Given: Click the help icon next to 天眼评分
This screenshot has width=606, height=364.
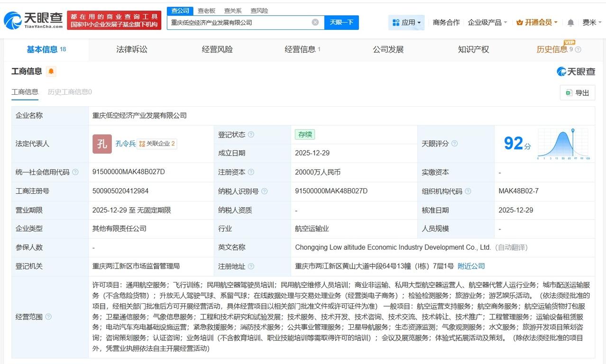Looking at the screenshot, I should (454, 143).
